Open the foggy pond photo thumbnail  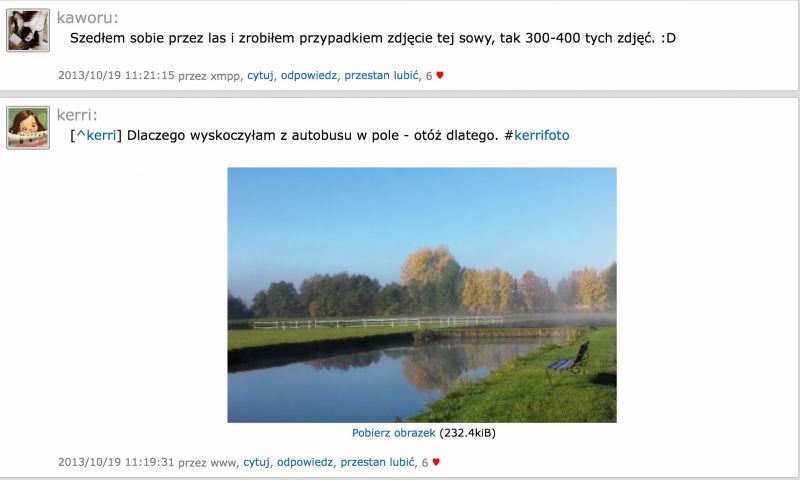422,295
